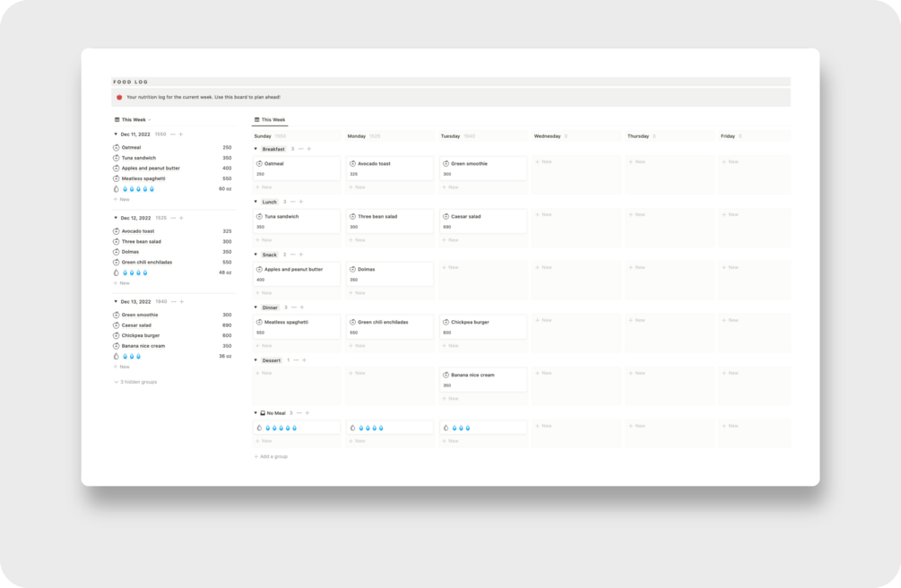Screen dimensions: 901x588
Task: Add item to Dec 12, 2022 group with plus
Action: click(182, 218)
